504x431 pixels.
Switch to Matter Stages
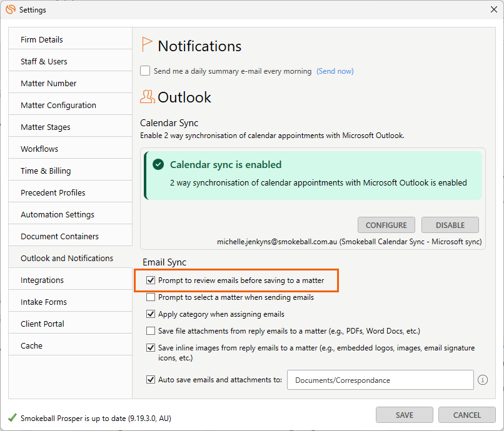click(71, 127)
